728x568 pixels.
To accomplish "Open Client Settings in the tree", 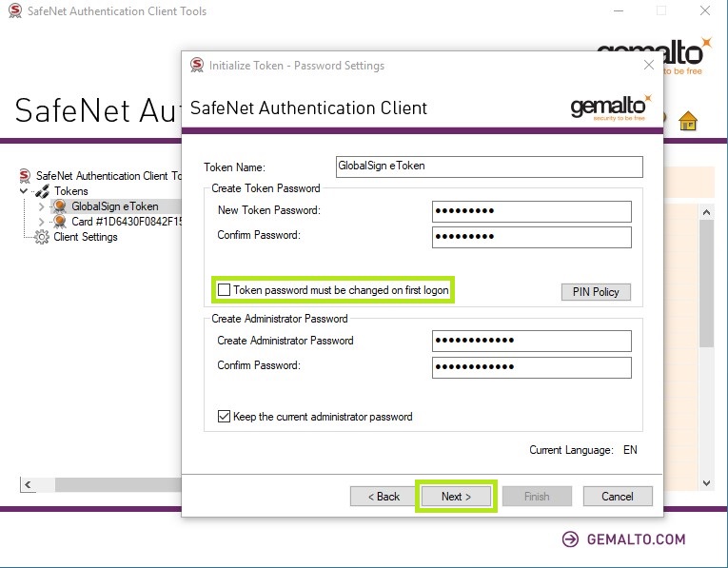I will (x=86, y=237).
